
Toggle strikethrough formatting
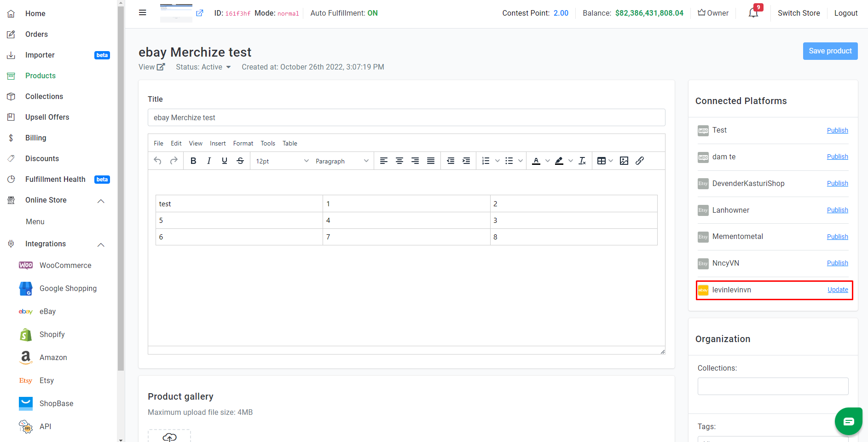240,161
